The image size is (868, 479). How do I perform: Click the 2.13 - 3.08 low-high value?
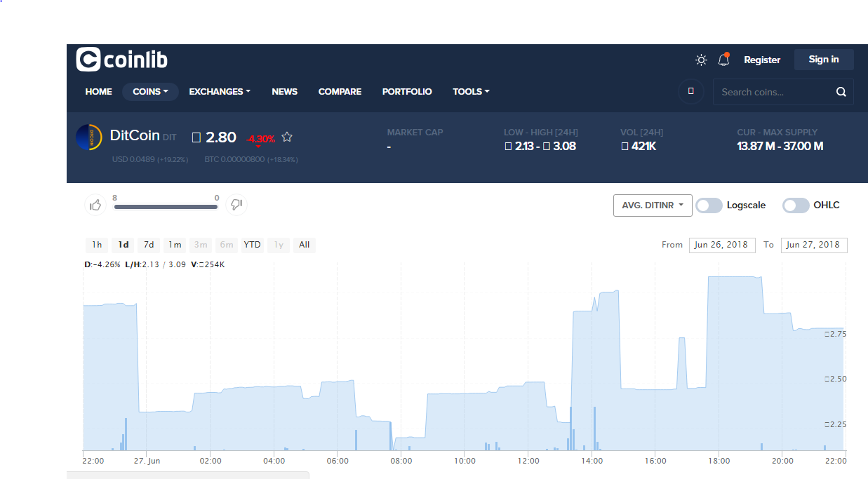pyautogui.click(x=540, y=147)
